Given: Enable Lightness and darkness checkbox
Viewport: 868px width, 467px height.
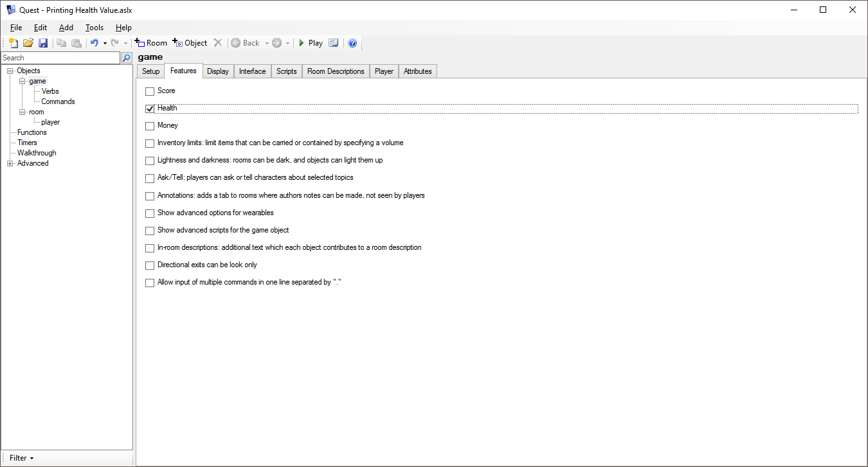Looking at the screenshot, I should tap(150, 161).
